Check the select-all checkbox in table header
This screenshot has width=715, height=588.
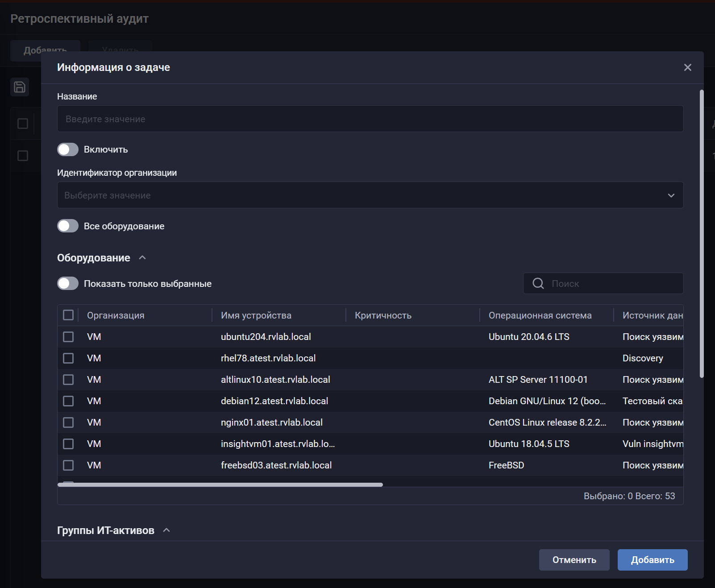coord(68,315)
